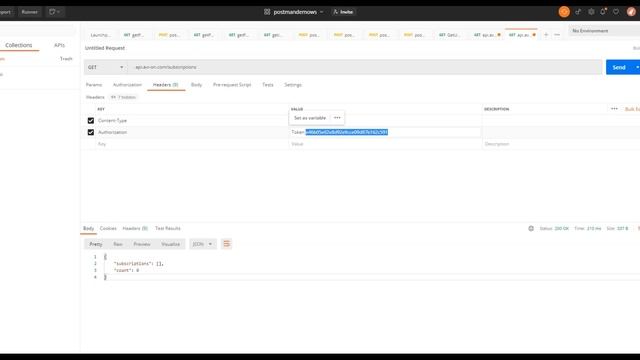Image resolution: width=640 pixels, height=360 pixels.
Task: Open the JSON format dropdown
Action: pyautogui.click(x=202, y=244)
